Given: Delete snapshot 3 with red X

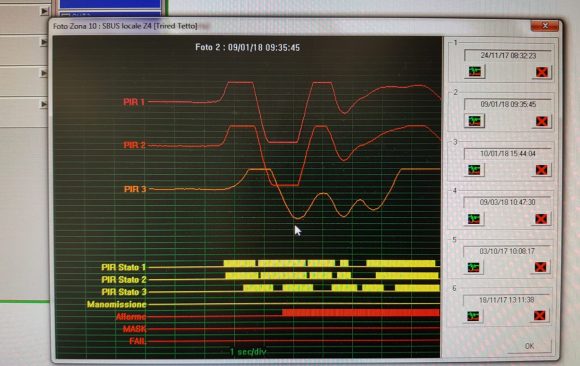Looking at the screenshot, I should coord(542,170).
